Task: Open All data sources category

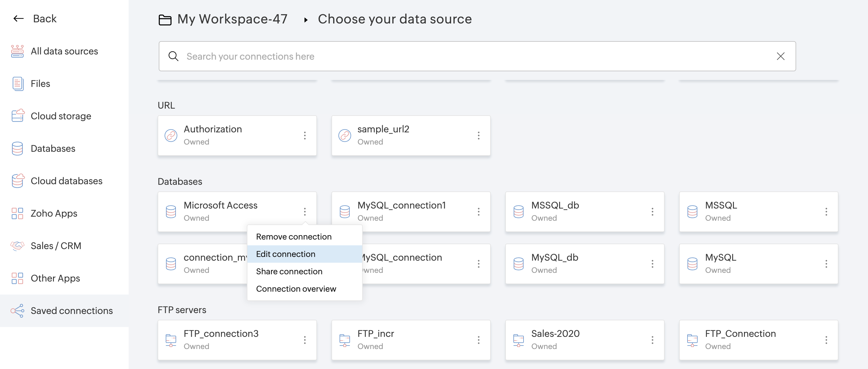Action: point(64,51)
